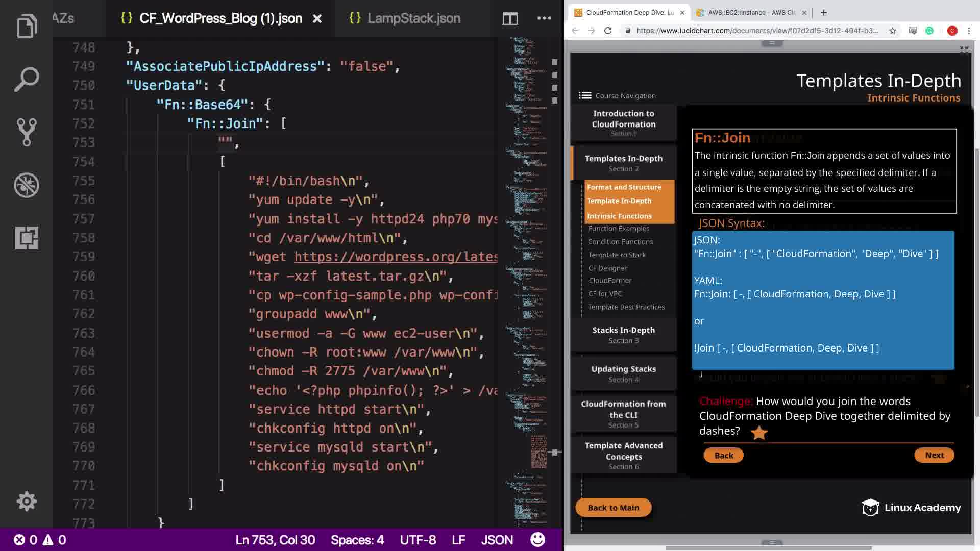The width and height of the screenshot is (980, 551).
Task: Click the split editor icon
Action: [510, 19]
